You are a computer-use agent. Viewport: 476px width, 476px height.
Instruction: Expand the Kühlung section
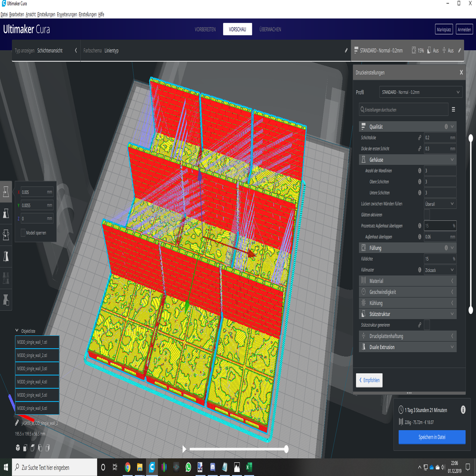point(408,303)
